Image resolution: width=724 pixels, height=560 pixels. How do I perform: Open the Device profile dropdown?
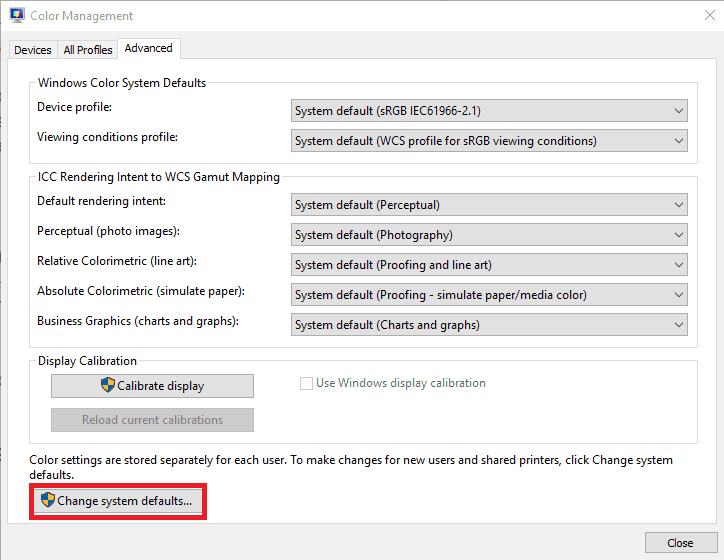[x=489, y=111]
